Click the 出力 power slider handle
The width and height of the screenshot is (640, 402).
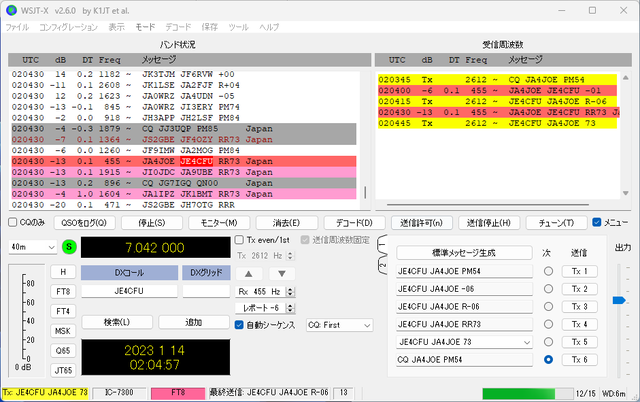pyautogui.click(x=619, y=300)
